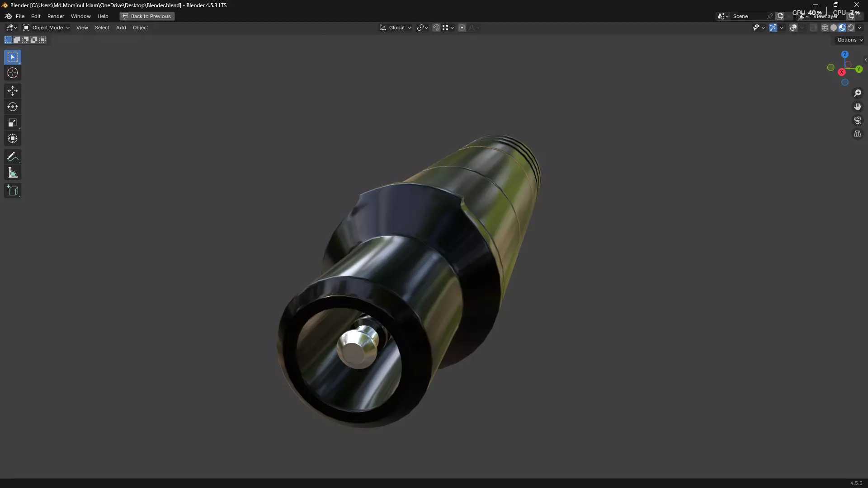Open selectability and visibility dropdown
Screen dimensions: 868x488
coord(759,28)
